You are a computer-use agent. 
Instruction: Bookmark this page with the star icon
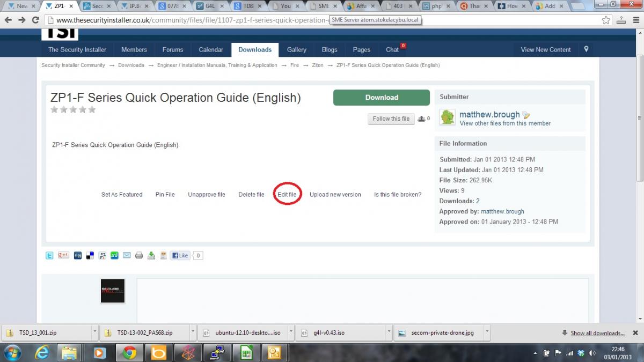click(x=606, y=20)
